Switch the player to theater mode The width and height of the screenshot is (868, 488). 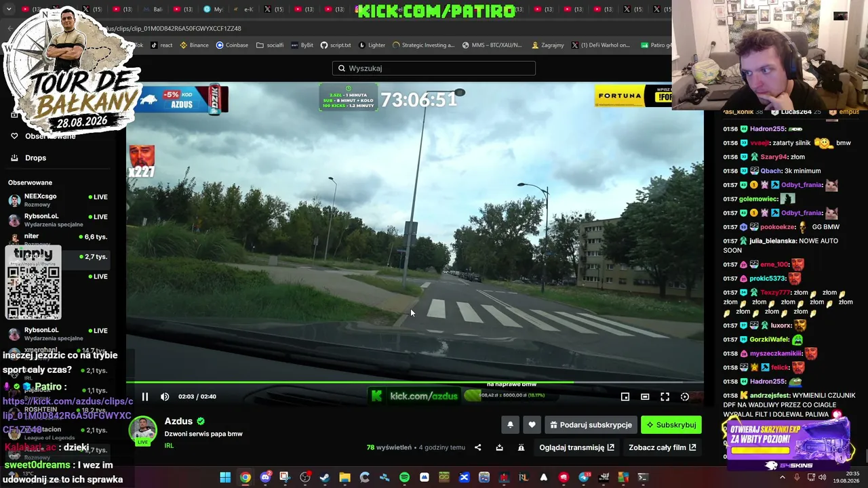coord(645,396)
